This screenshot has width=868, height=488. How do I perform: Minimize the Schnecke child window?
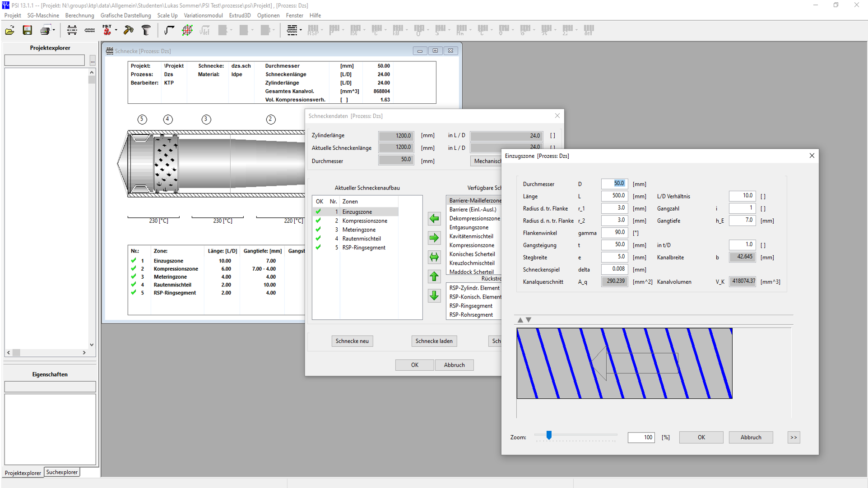click(420, 51)
